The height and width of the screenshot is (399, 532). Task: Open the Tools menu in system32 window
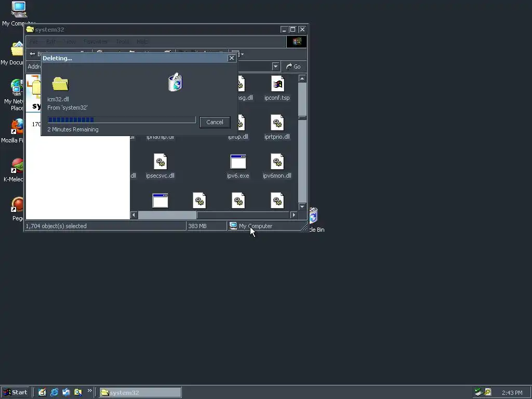[123, 42]
